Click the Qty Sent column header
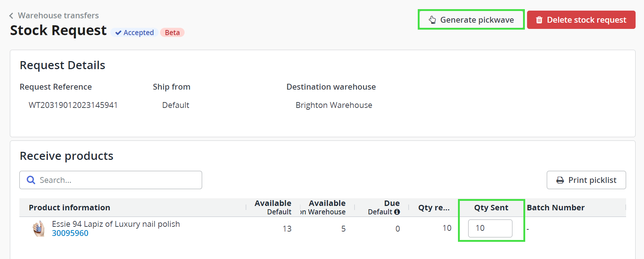 point(491,207)
